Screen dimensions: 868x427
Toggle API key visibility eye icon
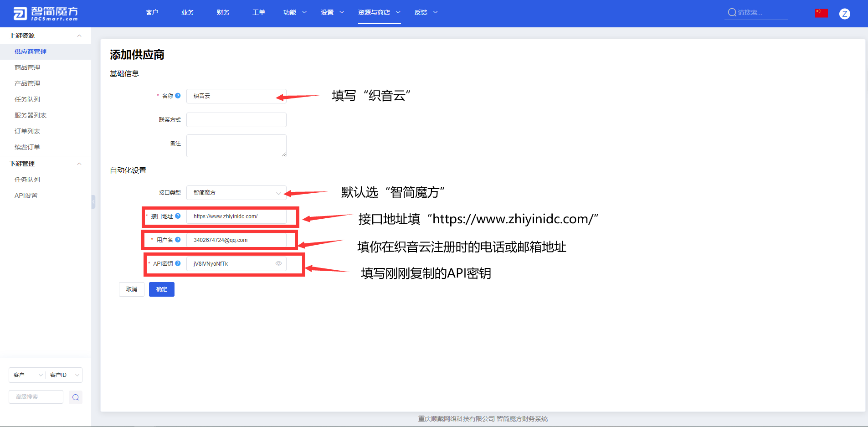tap(278, 263)
